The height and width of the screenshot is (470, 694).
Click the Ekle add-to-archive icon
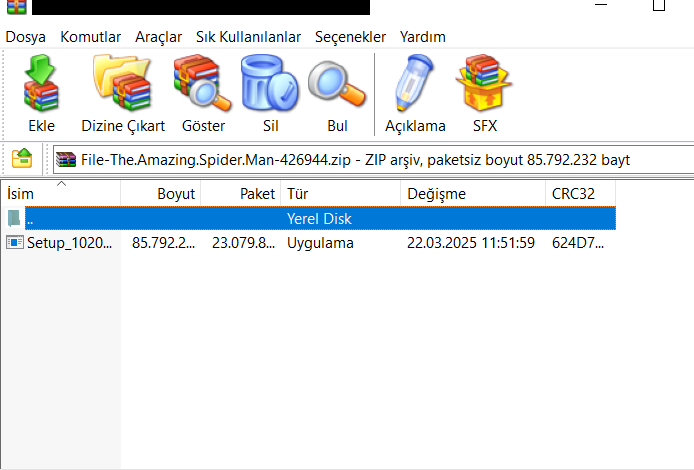[41, 83]
